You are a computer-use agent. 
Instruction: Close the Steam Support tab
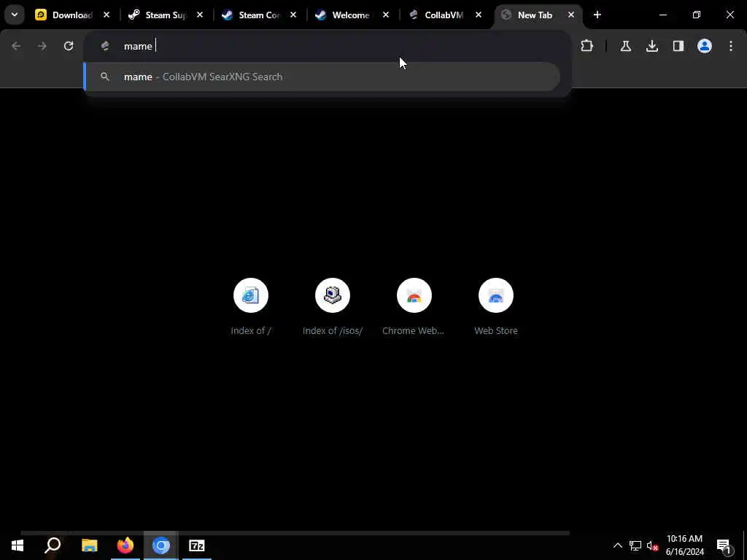pos(200,15)
